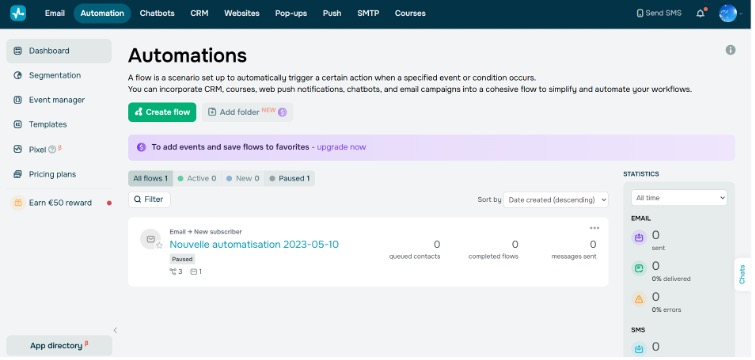Click the gift icon for Earn €50 reward
This screenshot has width=755, height=360.
(x=18, y=203)
